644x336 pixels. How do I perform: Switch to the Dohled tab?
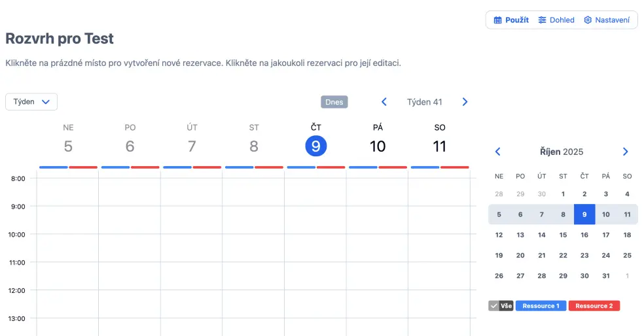556,20
